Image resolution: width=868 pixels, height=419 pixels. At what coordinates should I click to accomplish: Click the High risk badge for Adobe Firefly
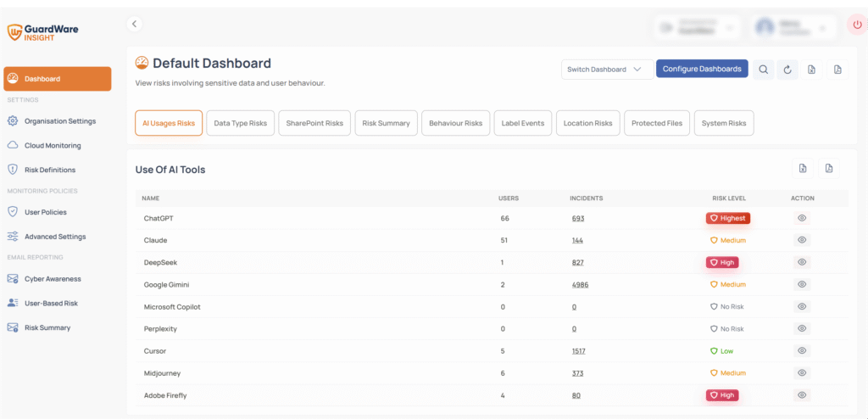point(722,395)
